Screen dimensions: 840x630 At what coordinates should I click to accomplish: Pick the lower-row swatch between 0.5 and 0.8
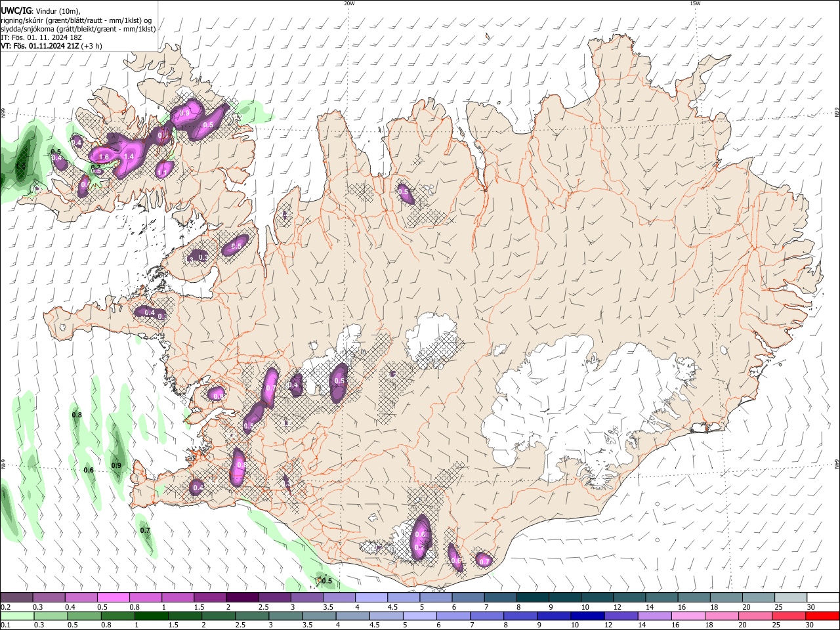84,616
